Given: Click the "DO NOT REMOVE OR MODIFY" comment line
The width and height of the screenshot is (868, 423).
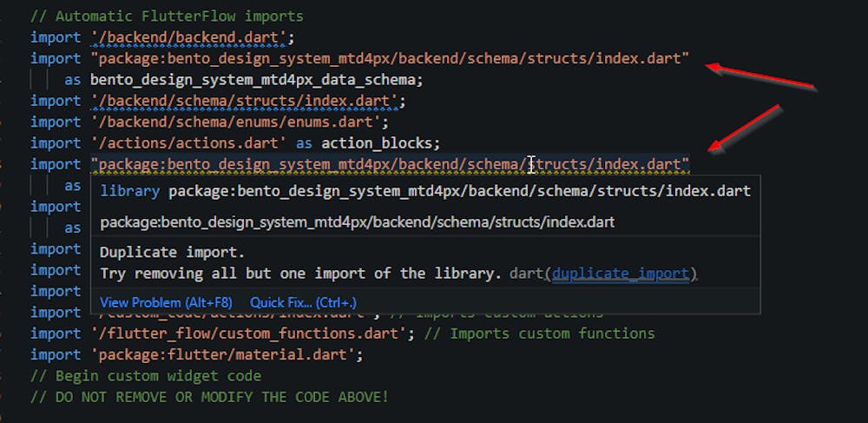Looking at the screenshot, I should click(x=209, y=397).
